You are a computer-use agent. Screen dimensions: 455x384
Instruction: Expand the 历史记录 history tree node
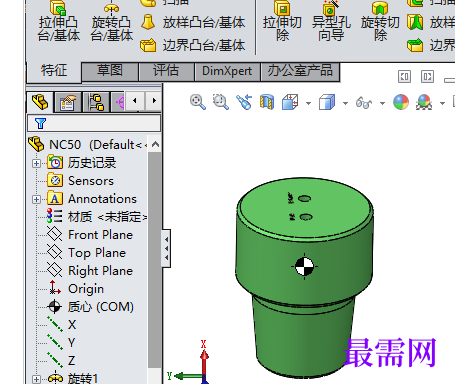(x=36, y=163)
